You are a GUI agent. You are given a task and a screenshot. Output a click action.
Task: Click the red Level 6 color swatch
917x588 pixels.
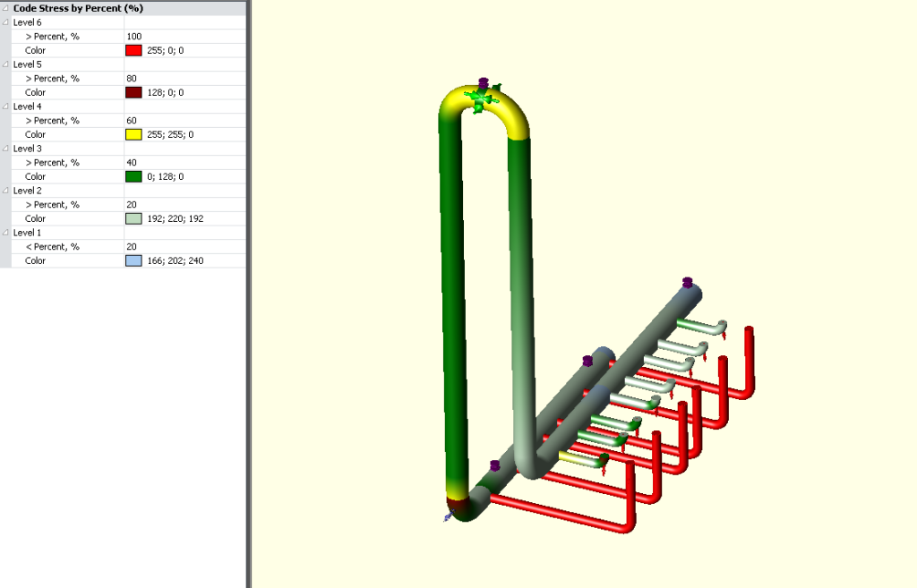pos(134,51)
